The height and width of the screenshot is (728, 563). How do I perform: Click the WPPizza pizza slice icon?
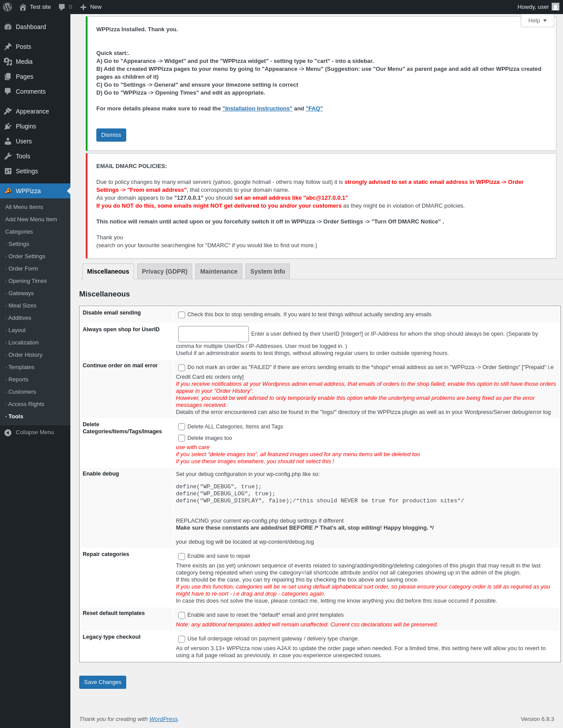(x=8, y=191)
